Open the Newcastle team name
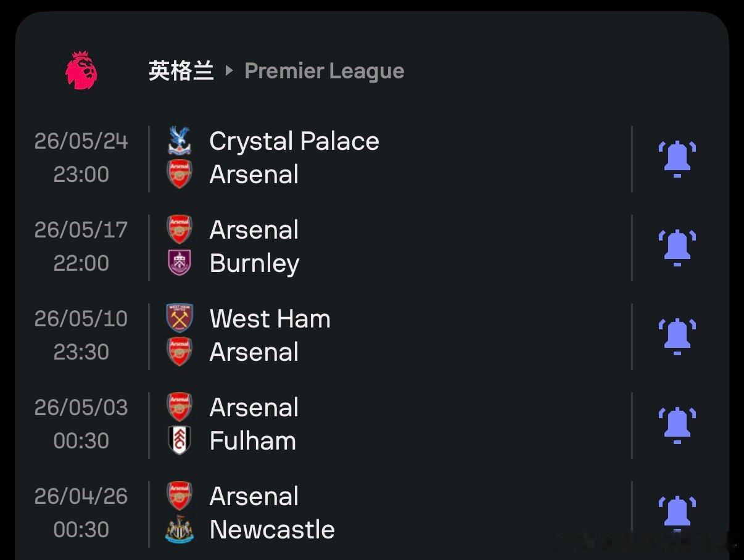Screen dimensions: 744x560 [x=272, y=530]
